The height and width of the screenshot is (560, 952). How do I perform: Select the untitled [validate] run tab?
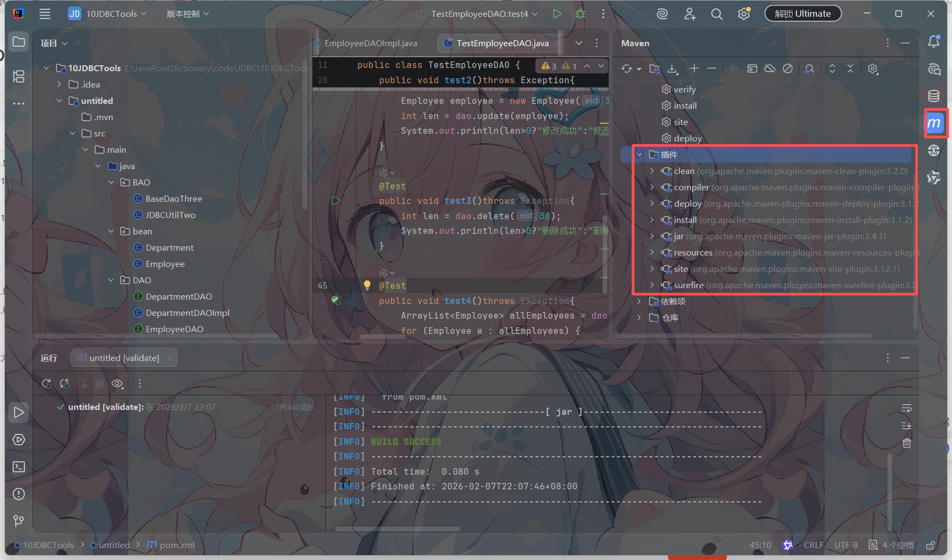[x=124, y=358]
